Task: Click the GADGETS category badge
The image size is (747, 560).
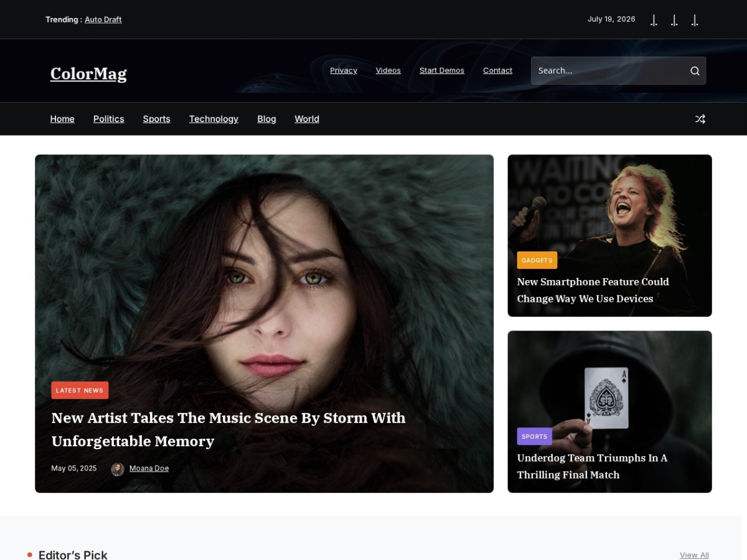Action: click(537, 260)
